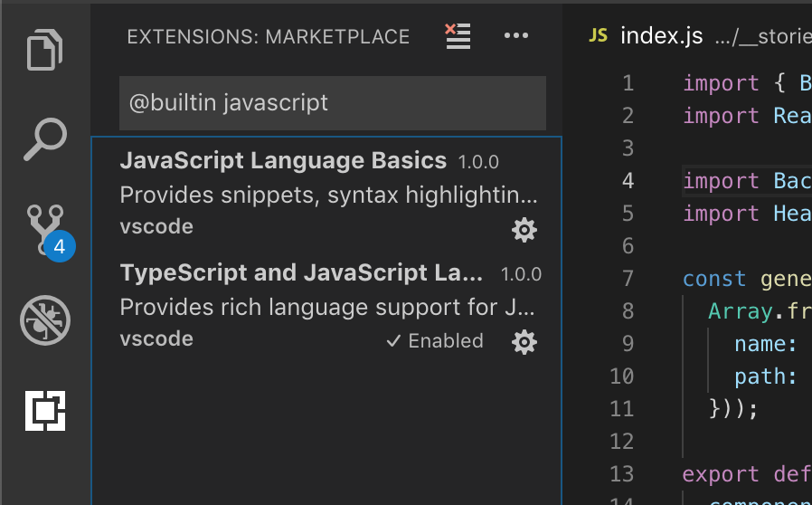Click line number 7 in the gutter

(x=628, y=279)
